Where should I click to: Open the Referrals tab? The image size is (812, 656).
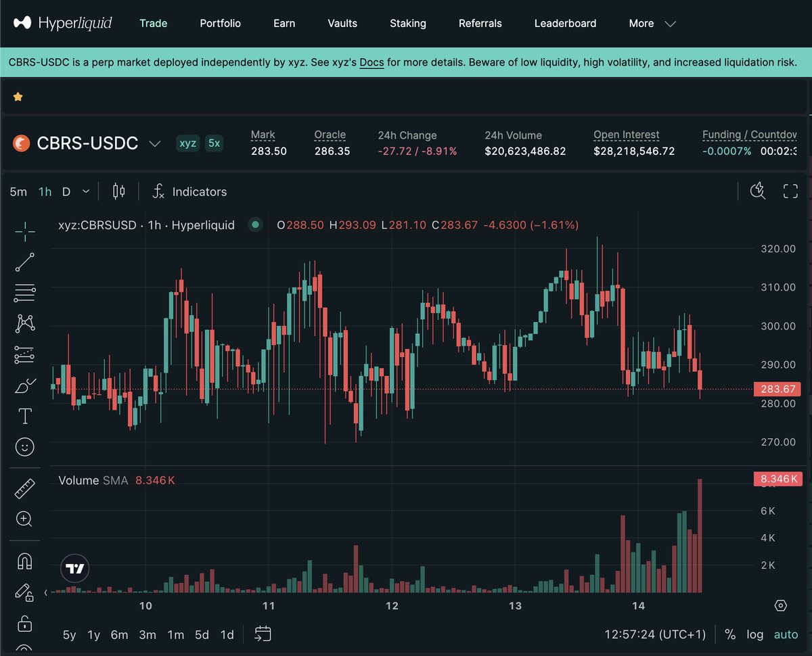click(x=480, y=23)
